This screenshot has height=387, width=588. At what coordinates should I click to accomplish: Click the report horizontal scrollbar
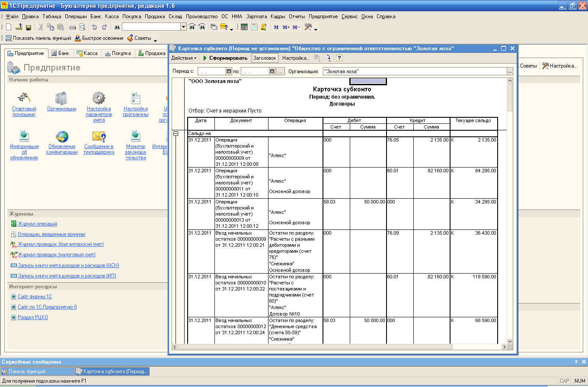339,347
